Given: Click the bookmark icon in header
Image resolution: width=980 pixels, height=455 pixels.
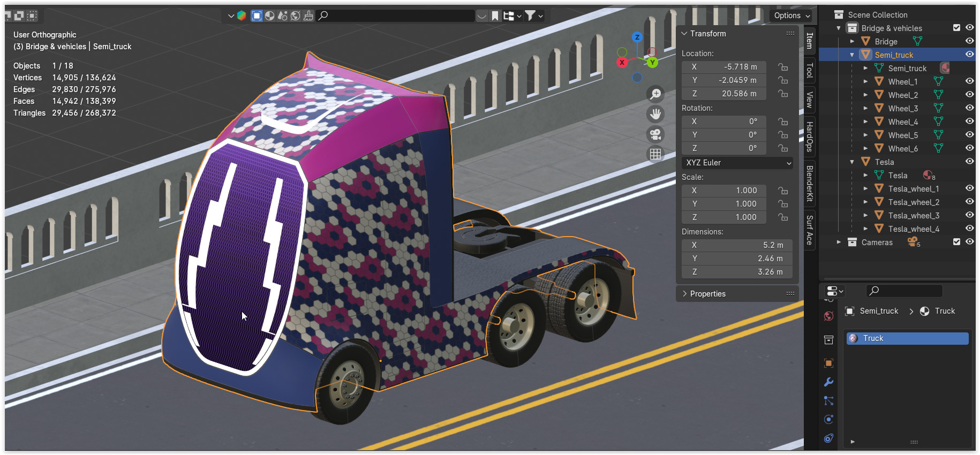Looking at the screenshot, I should pos(495,16).
